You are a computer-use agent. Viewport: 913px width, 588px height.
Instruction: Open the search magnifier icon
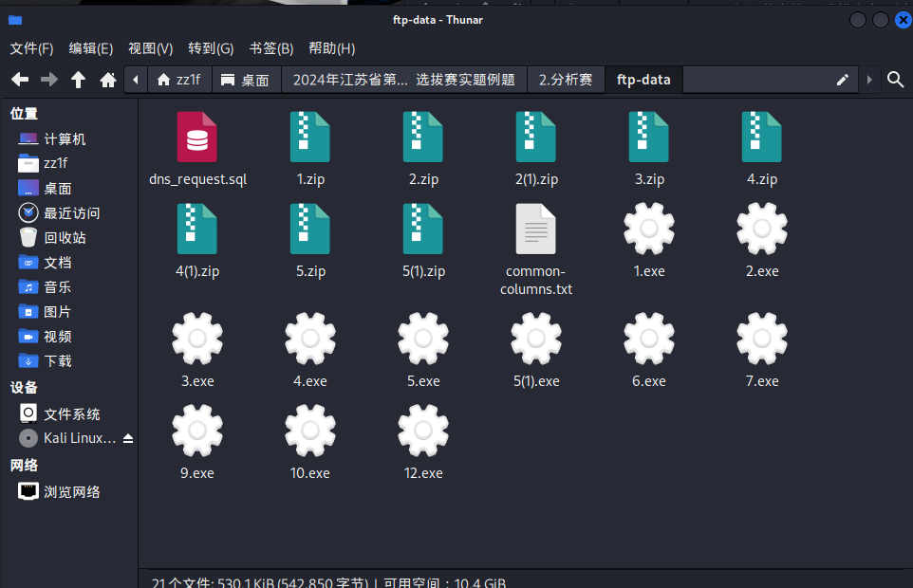pos(895,80)
